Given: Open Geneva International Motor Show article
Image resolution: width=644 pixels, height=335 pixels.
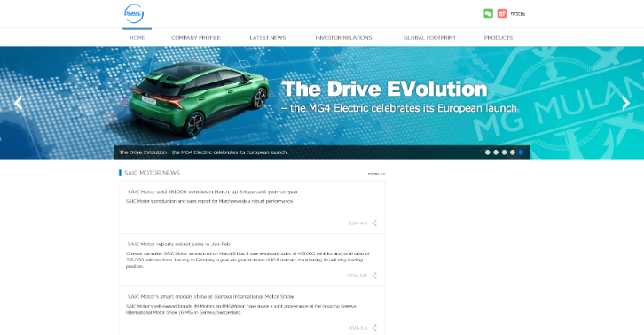Looking at the screenshot, I should pos(210,296).
